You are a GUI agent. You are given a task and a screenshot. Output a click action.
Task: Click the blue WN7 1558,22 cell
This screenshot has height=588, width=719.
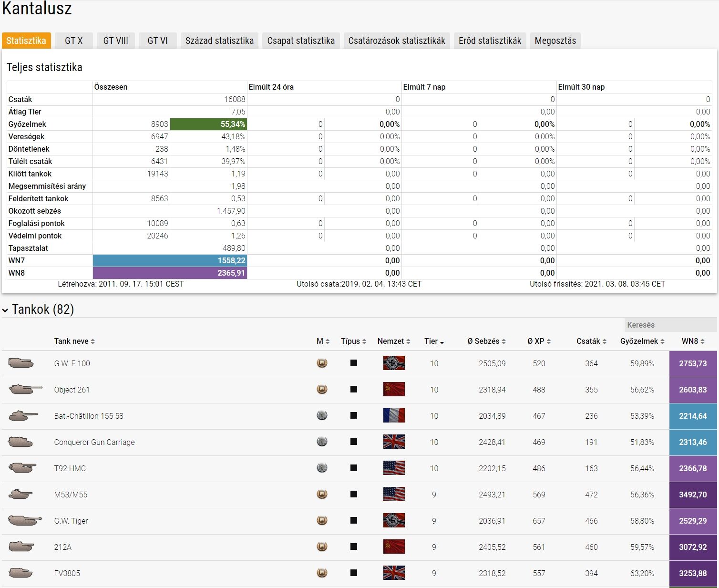pyautogui.click(x=170, y=260)
